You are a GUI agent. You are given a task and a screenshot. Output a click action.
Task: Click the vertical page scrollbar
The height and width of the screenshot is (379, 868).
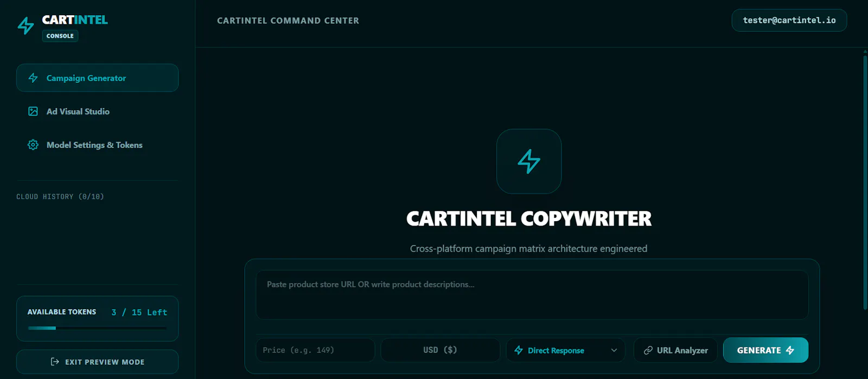point(865,182)
